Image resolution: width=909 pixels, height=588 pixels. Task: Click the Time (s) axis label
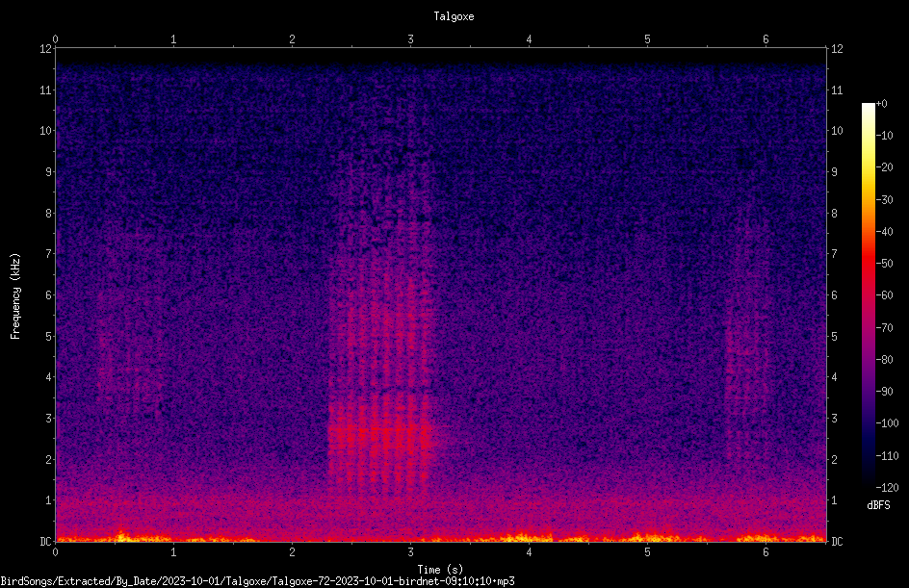pyautogui.click(x=440, y=570)
